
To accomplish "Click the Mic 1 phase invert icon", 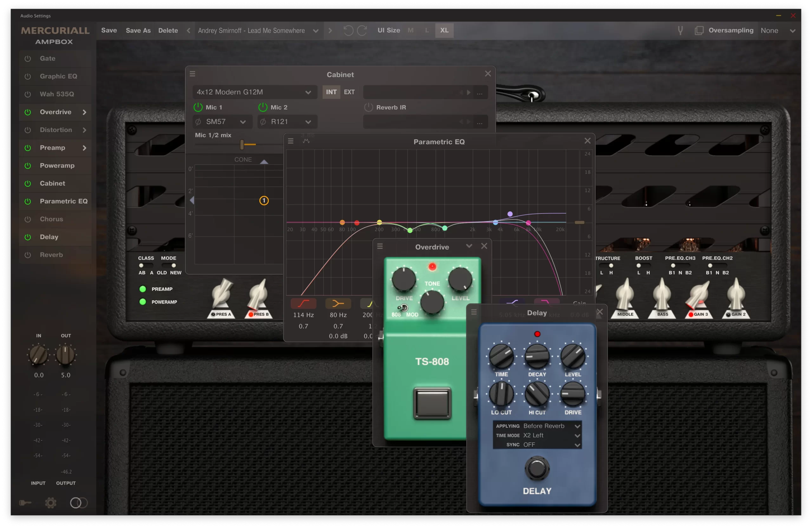I will point(198,122).
